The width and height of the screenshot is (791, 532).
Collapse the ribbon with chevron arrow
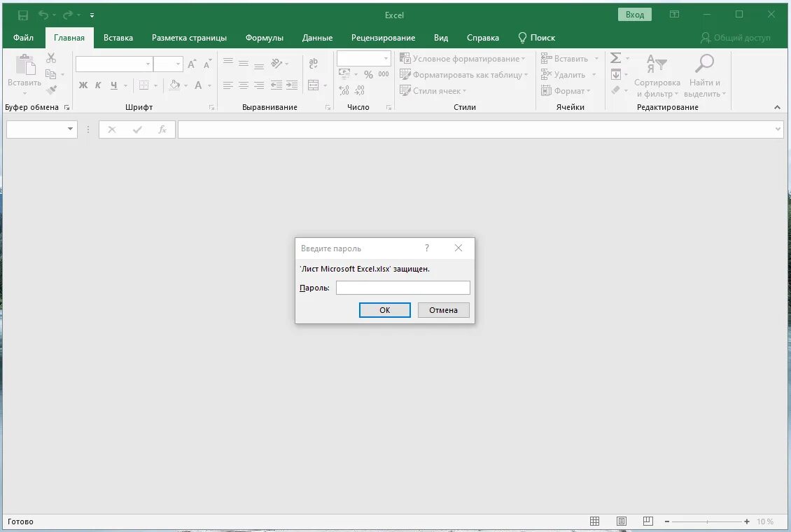[777, 107]
